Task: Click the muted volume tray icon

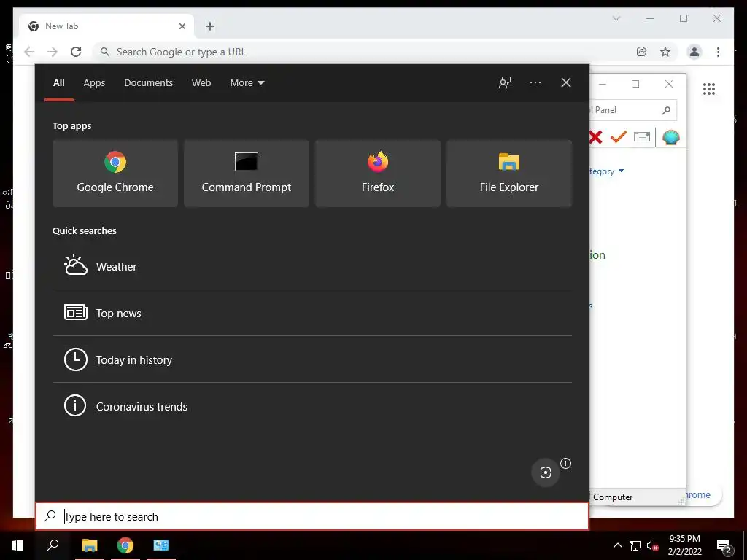Action: click(652, 545)
